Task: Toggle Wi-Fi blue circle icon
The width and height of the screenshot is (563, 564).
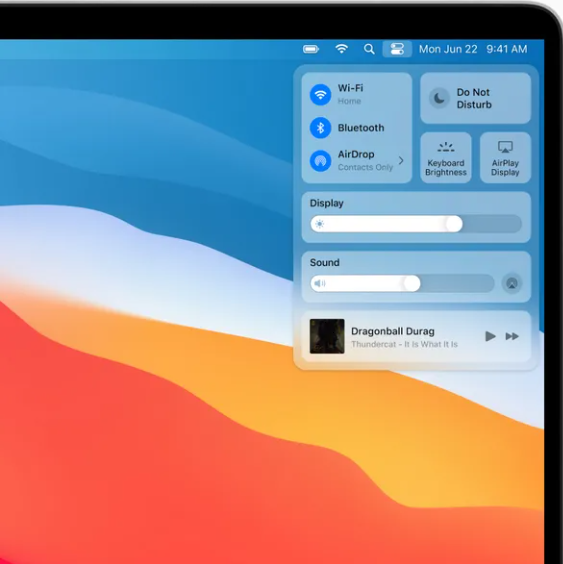Action: click(x=320, y=95)
